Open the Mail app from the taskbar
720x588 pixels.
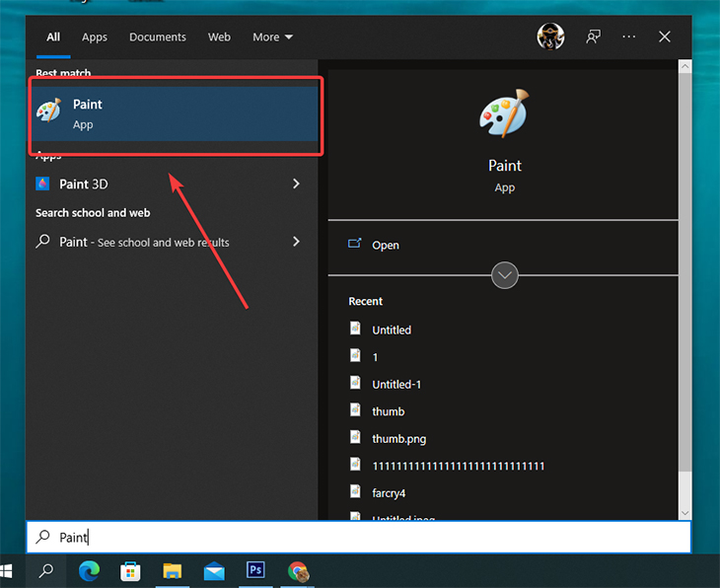coord(214,572)
